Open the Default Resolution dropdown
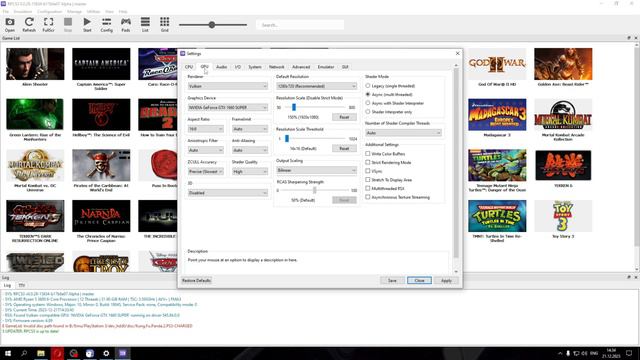This screenshot has height=360, width=640. coord(316,86)
